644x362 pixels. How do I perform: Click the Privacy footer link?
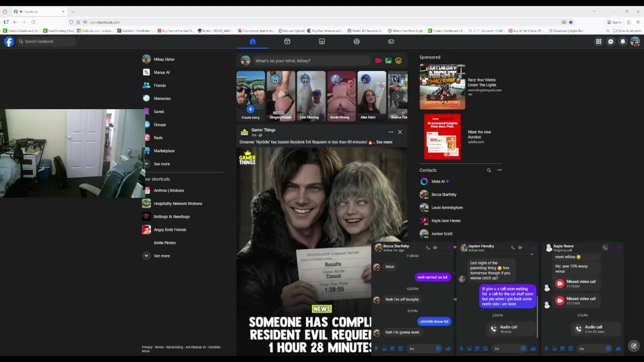point(147,347)
